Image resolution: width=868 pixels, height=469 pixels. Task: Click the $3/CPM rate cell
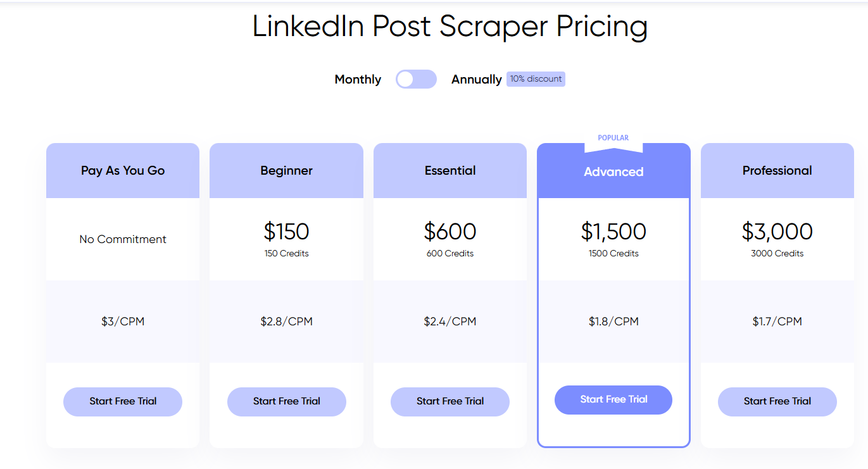click(x=123, y=322)
